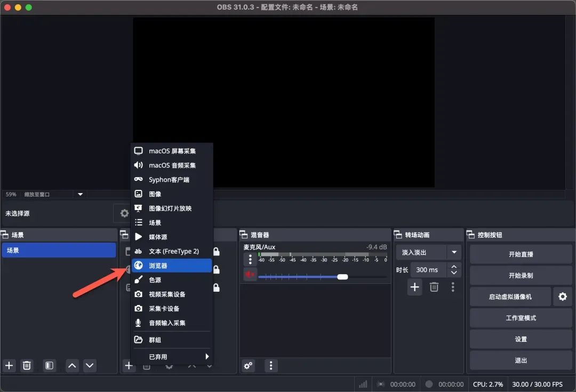Open scene filters icon in 场景 panel

point(49,365)
